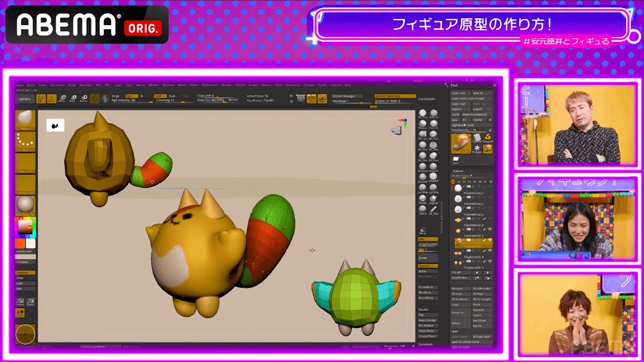Viewport: 644px width, 362px height.
Task: Select the PolyMesh3D_7 subtool thumbnail
Action: click(x=458, y=240)
